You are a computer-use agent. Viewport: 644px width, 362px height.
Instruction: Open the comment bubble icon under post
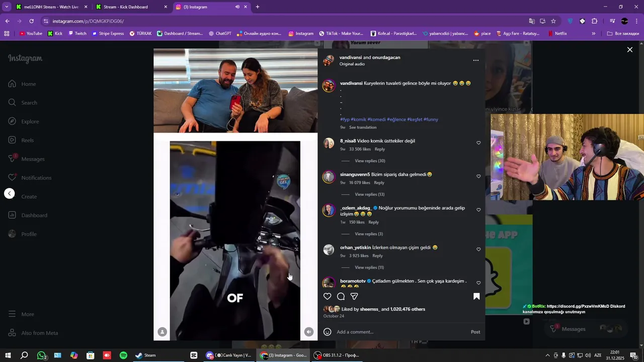click(x=341, y=297)
